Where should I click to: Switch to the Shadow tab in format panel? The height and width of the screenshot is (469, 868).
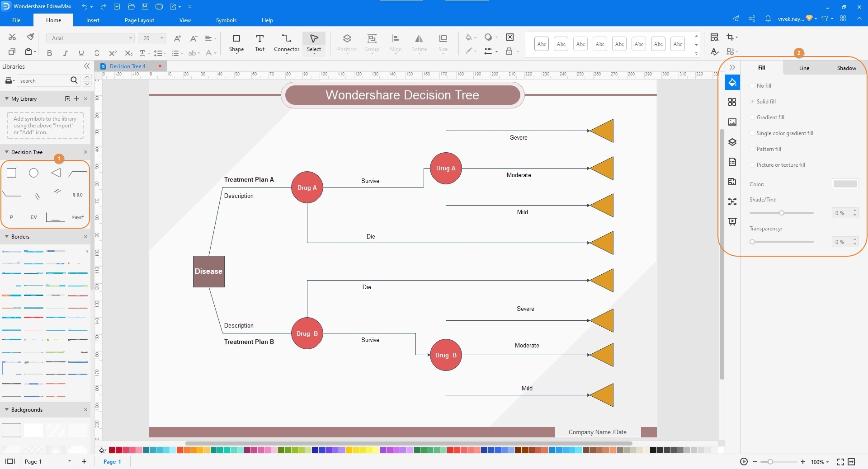coord(846,68)
